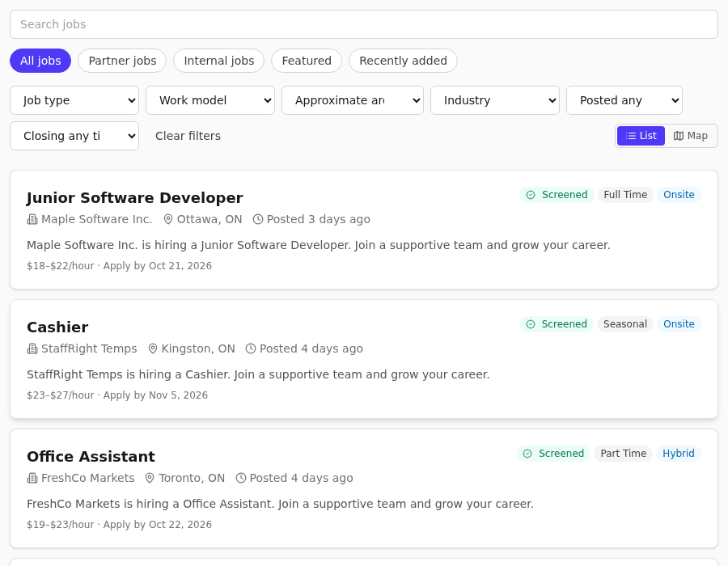Show Featured jobs
This screenshot has height=566, width=728.
coord(307,61)
